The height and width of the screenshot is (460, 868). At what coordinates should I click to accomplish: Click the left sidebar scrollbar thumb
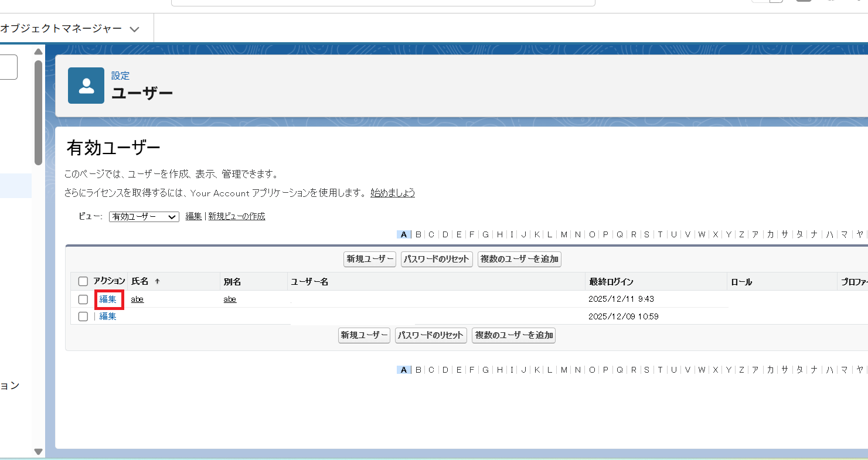point(39,111)
